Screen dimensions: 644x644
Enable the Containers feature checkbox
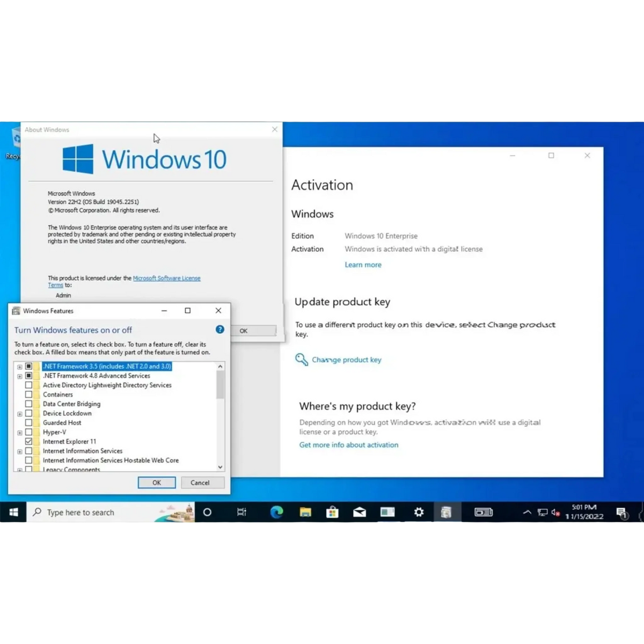point(29,394)
